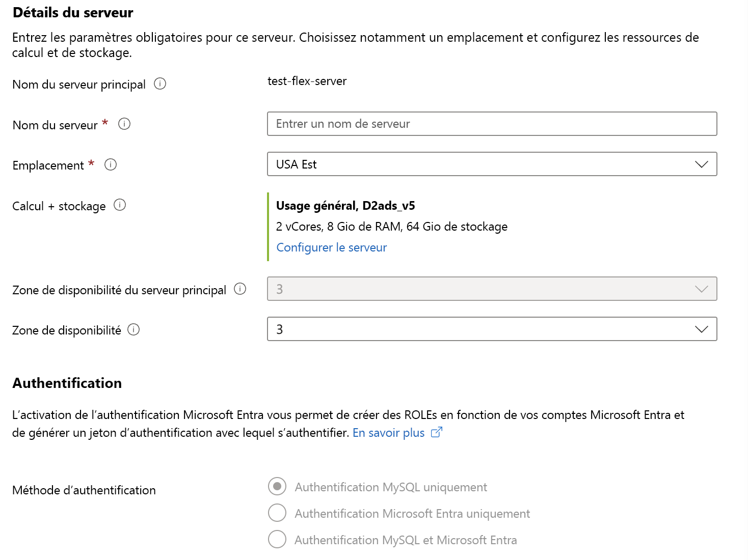Select Authentification MySQL et Microsoft Entra
The height and width of the screenshot is (560, 748).
click(277, 539)
